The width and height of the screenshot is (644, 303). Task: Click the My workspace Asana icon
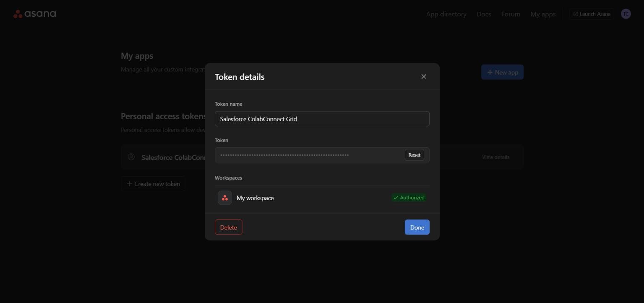(225, 198)
